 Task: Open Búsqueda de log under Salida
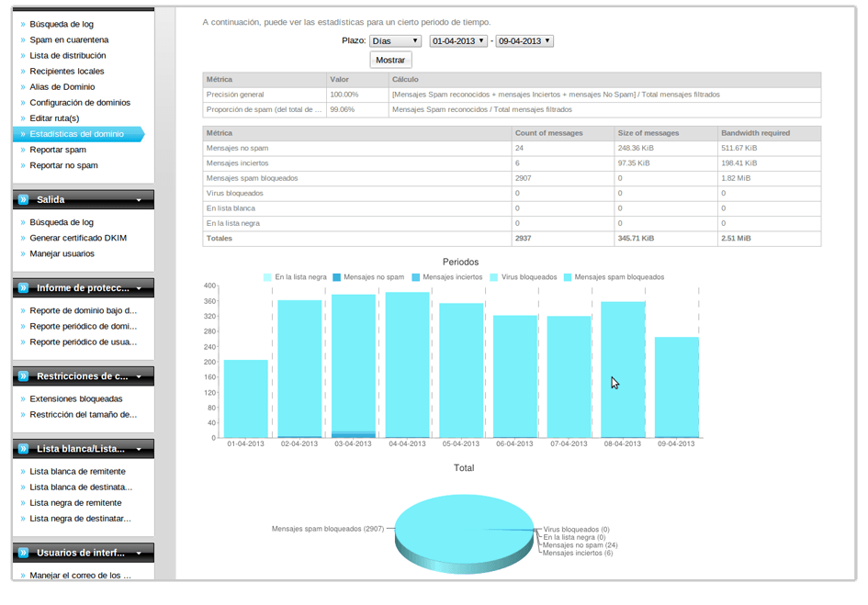point(62,222)
